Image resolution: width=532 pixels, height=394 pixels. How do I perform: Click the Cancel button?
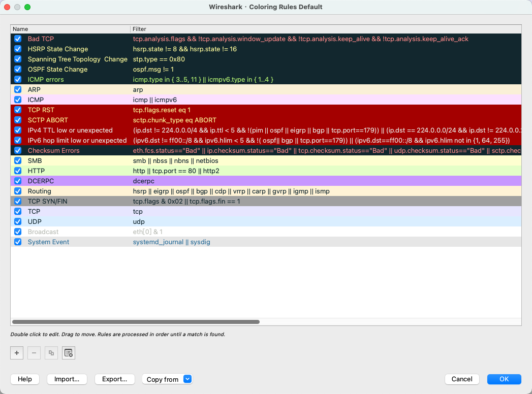click(x=462, y=379)
